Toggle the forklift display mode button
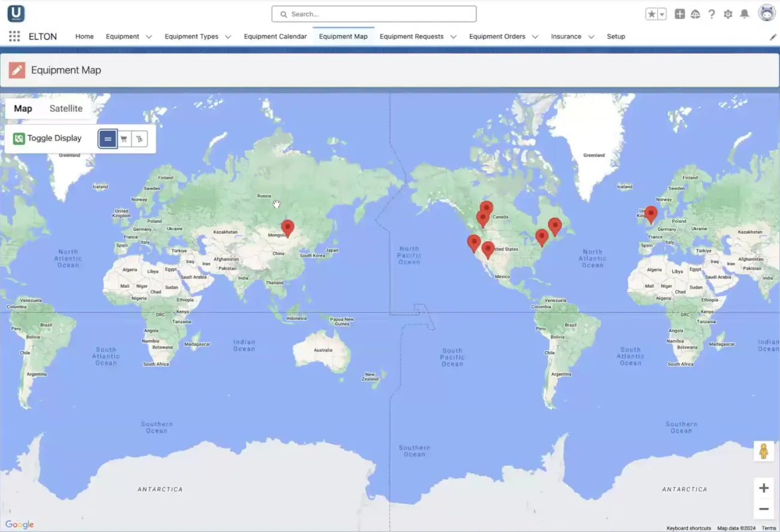 [x=139, y=139]
